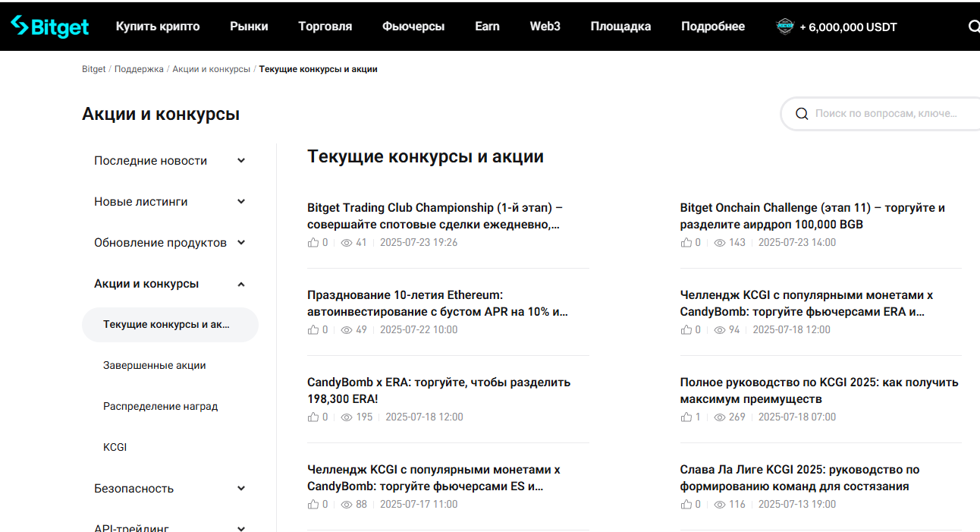This screenshot has height=532, width=980.
Task: Open Web3 menu
Action: [545, 27]
